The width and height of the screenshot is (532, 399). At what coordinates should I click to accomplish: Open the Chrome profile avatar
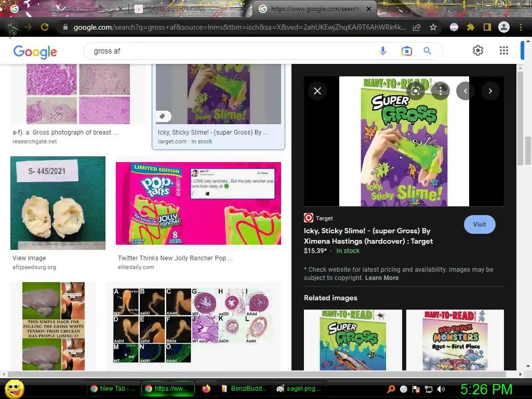(x=504, y=27)
